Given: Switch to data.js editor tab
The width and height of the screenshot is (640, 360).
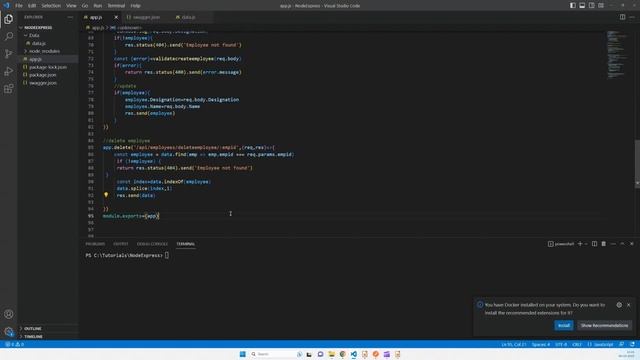Looking at the screenshot, I should coord(188,17).
